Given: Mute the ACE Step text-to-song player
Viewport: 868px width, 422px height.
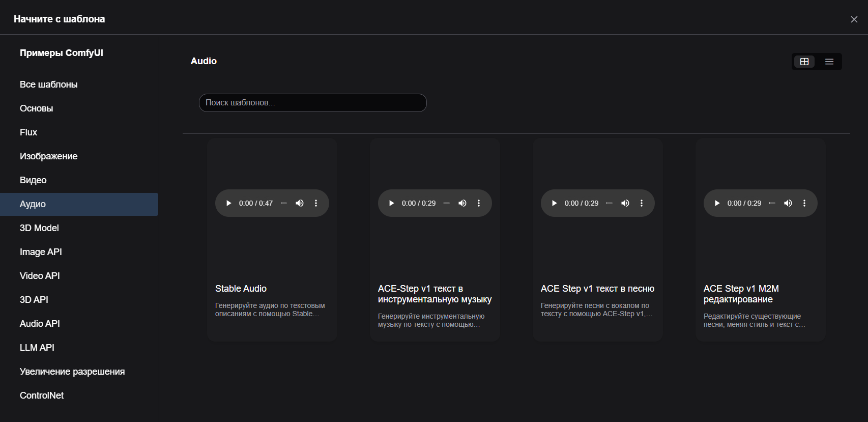Looking at the screenshot, I should [625, 203].
